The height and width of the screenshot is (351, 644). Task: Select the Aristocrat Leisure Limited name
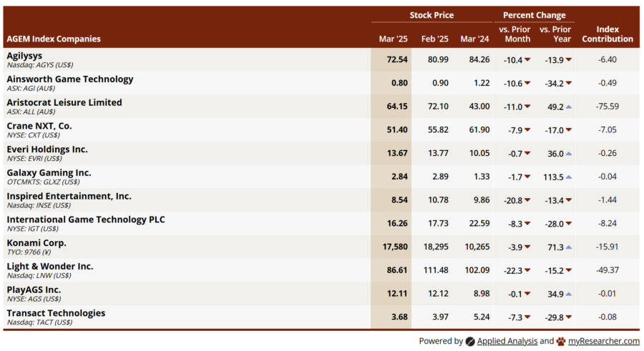tap(64, 103)
